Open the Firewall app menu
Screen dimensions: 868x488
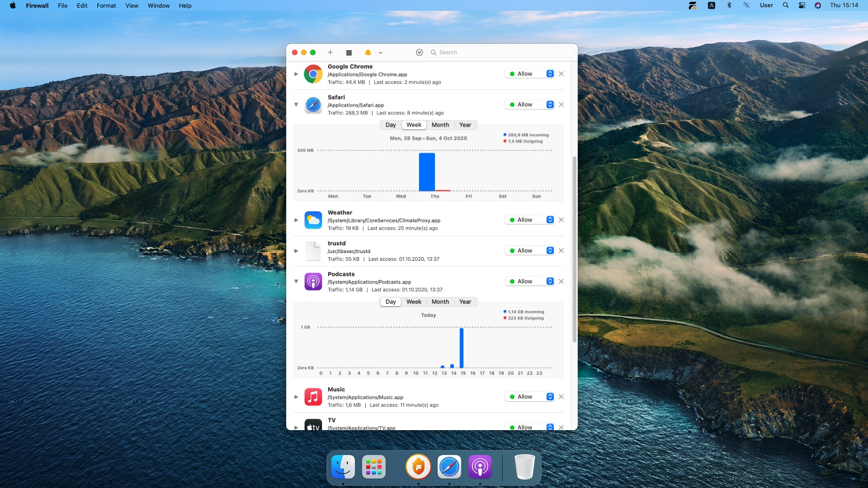(37, 6)
